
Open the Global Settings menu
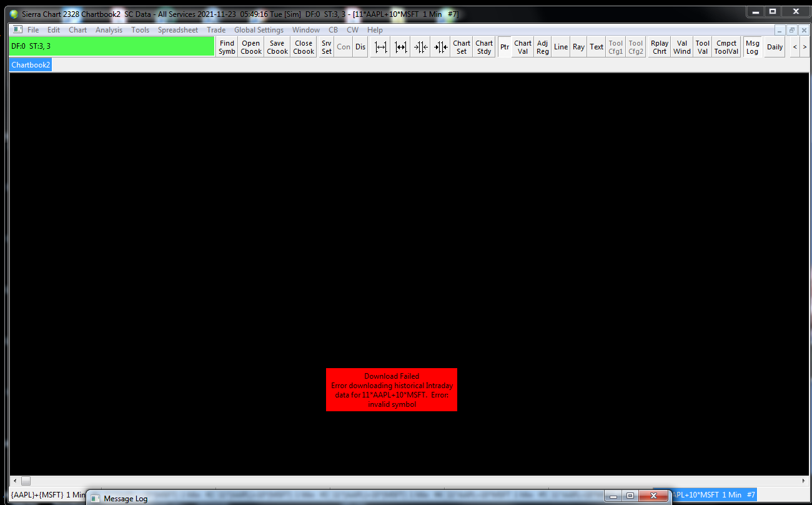click(x=259, y=30)
